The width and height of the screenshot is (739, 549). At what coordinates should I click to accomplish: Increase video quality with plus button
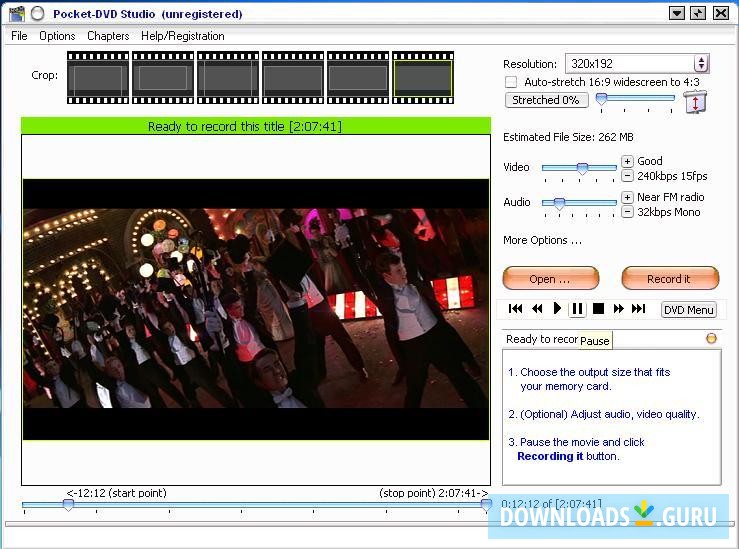627,161
